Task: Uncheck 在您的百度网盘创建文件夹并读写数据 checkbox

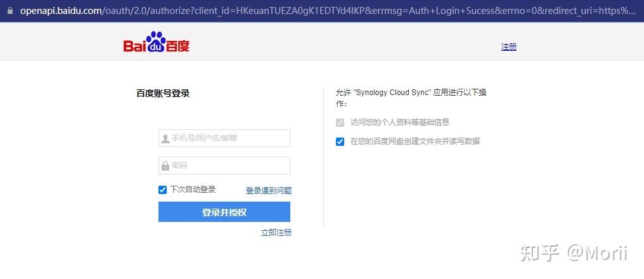Action: pyautogui.click(x=340, y=142)
